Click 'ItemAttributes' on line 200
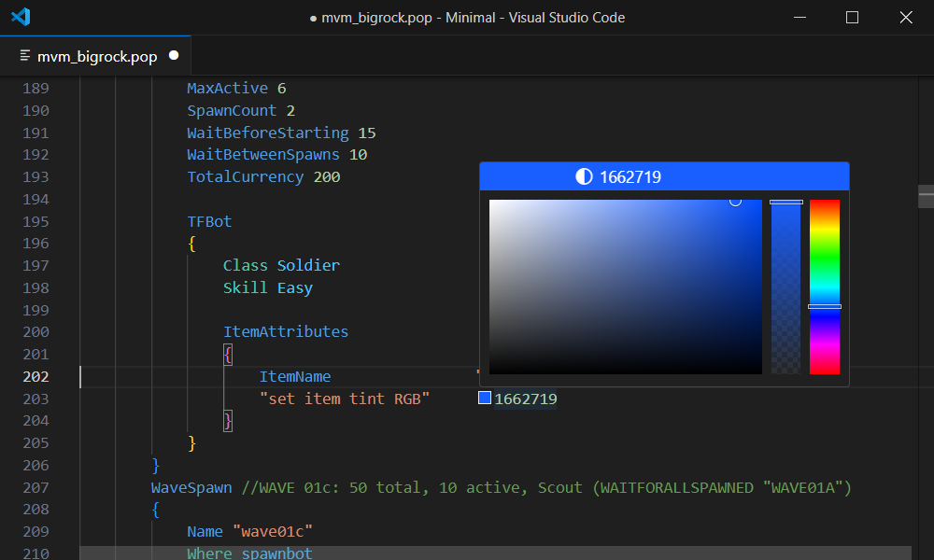 coord(286,331)
